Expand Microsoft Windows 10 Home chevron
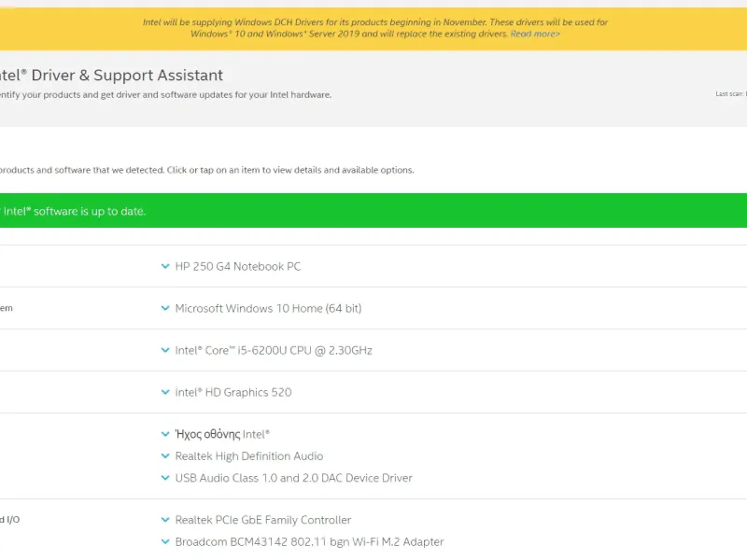Screen dimensions: 747x560 click(165, 308)
